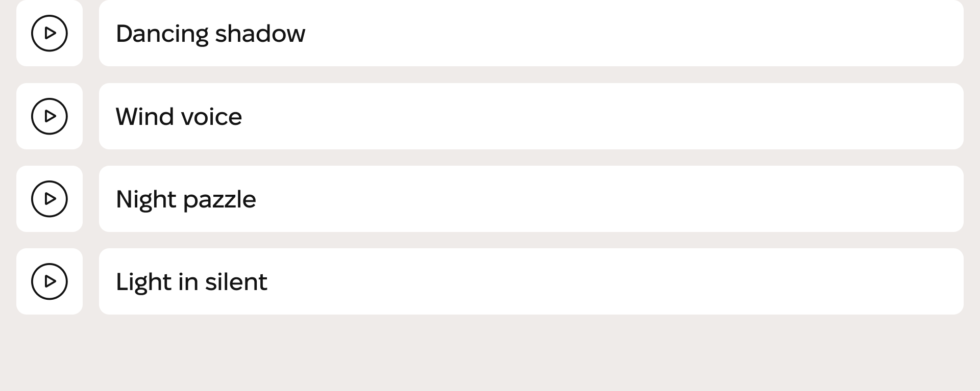Open the Night pazzle title row

point(531,199)
